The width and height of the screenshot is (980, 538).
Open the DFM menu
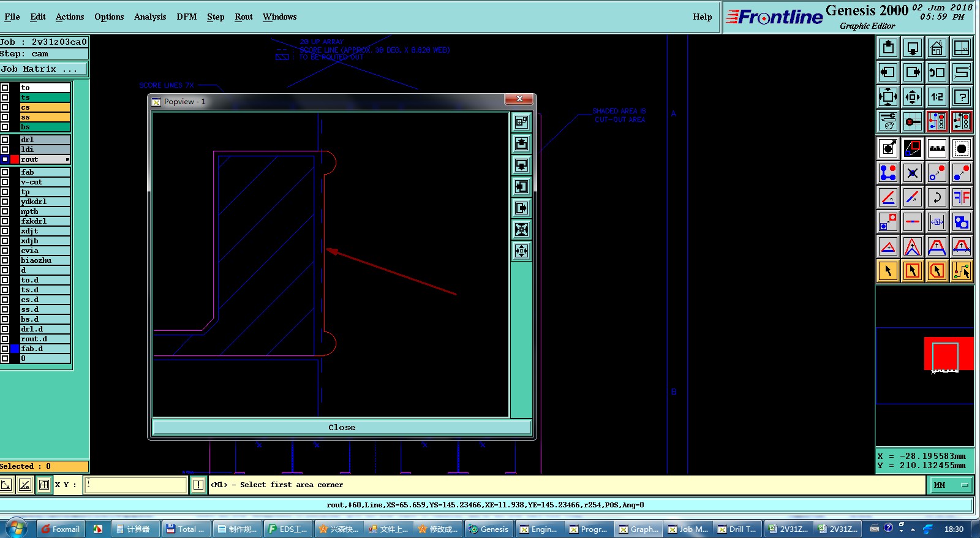pos(187,17)
